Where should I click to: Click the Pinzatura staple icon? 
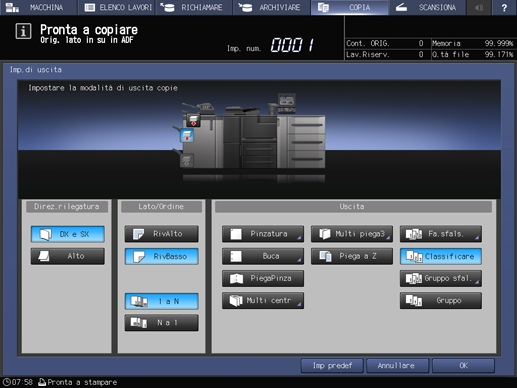(236, 234)
